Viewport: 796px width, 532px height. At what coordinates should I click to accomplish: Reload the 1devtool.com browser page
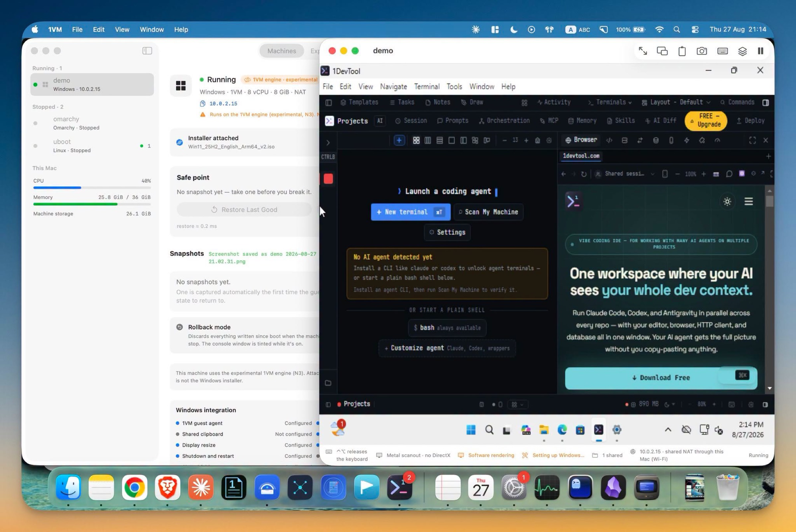[x=584, y=174]
